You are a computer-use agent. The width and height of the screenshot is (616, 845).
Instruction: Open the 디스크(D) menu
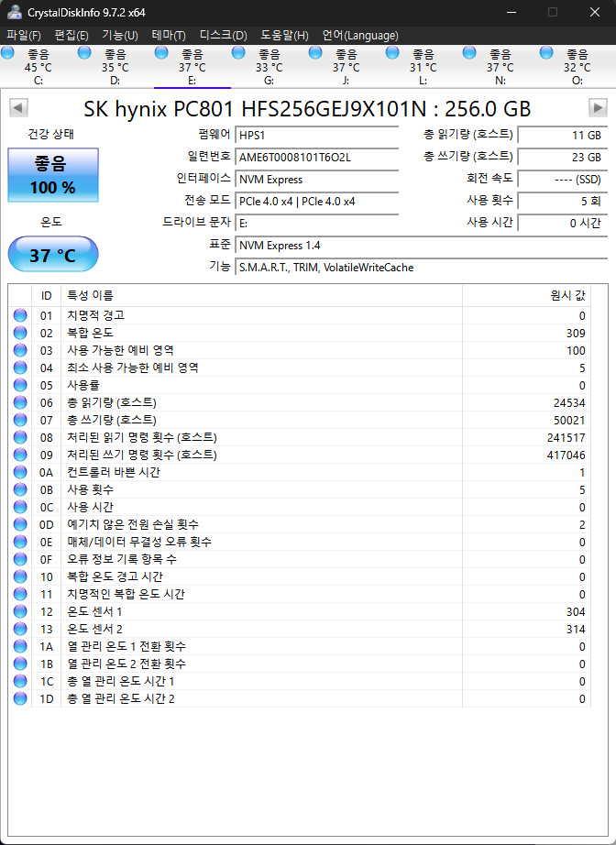[x=223, y=36]
